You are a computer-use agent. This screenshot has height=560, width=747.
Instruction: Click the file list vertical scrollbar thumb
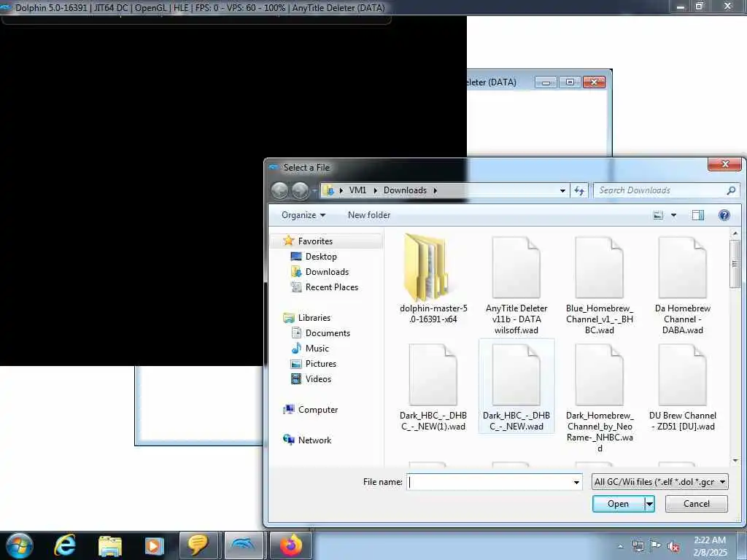(735, 264)
